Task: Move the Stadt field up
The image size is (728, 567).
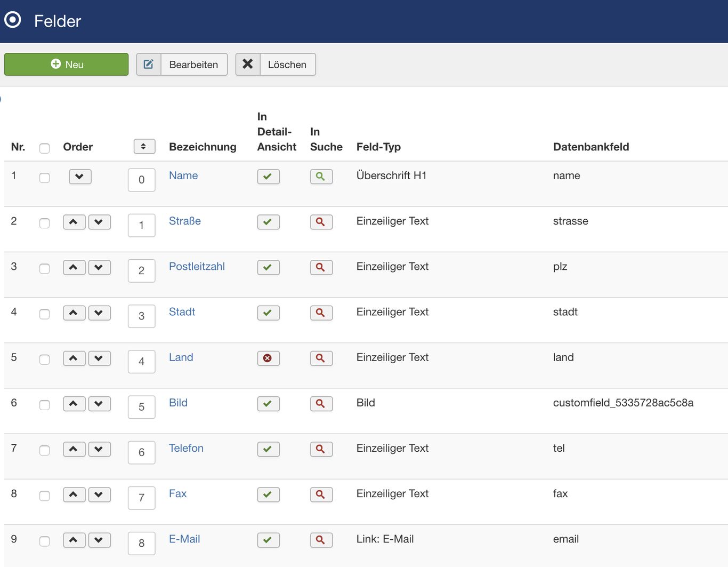Action: (74, 313)
